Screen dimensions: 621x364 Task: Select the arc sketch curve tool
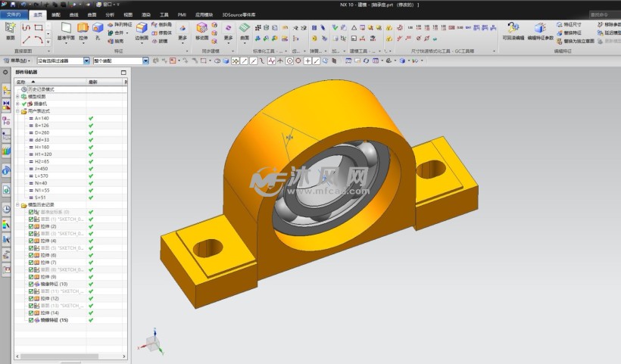click(x=39, y=39)
